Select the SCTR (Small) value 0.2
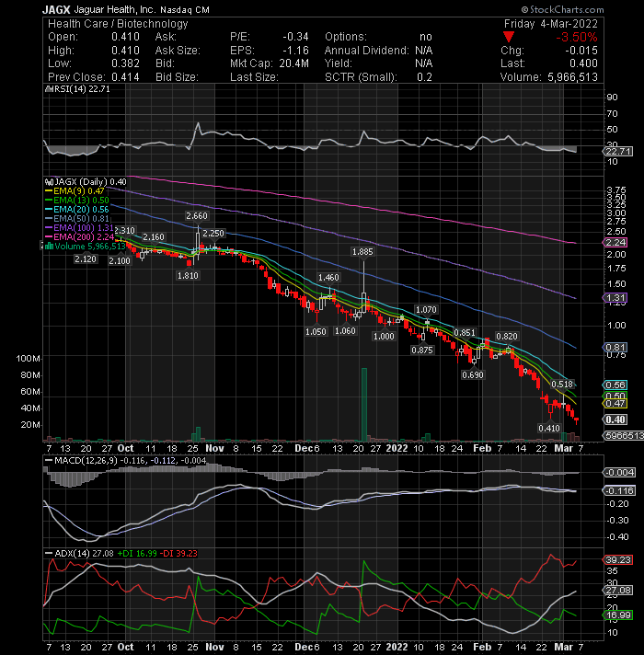The width and height of the screenshot is (644, 655). [424, 77]
